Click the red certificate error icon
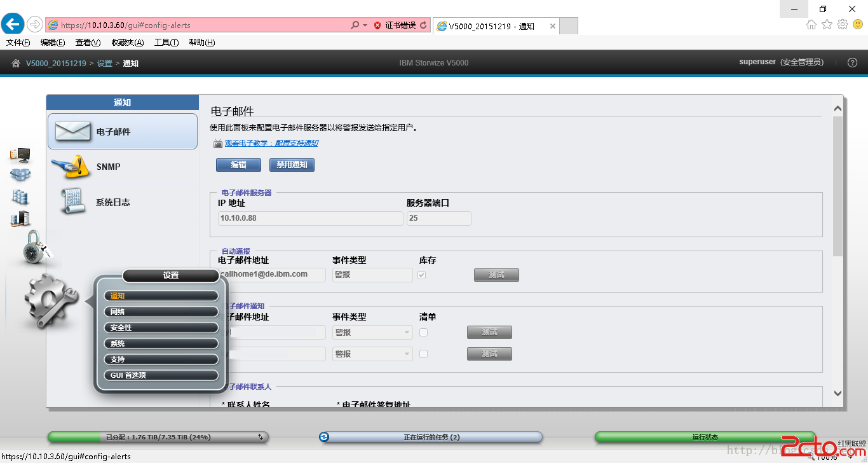This screenshot has height=463, width=868. [x=377, y=25]
